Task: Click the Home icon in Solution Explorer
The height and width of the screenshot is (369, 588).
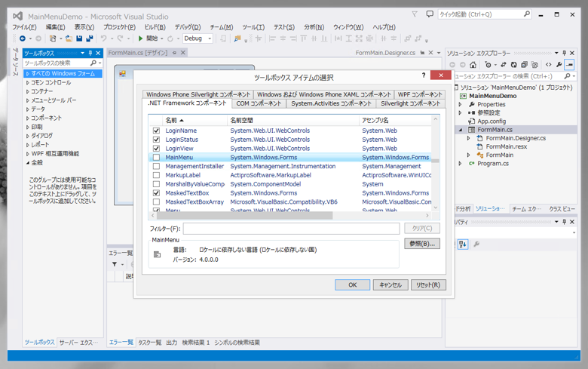Action: tap(473, 65)
